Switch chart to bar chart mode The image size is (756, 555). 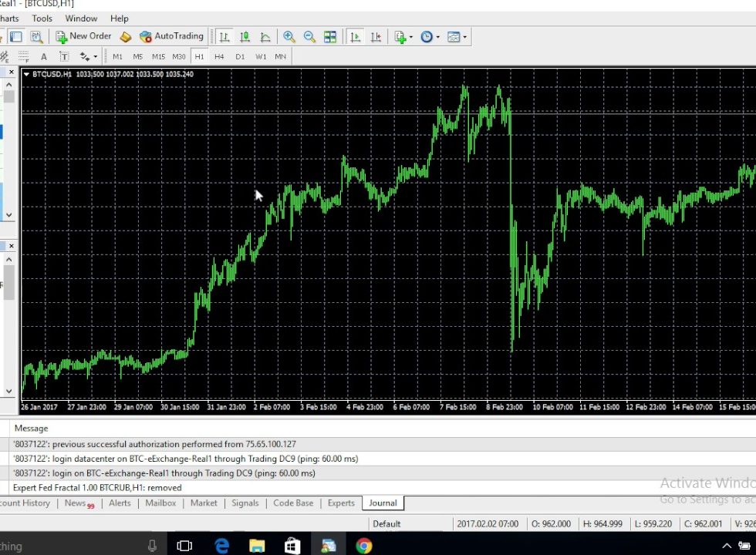point(224,37)
